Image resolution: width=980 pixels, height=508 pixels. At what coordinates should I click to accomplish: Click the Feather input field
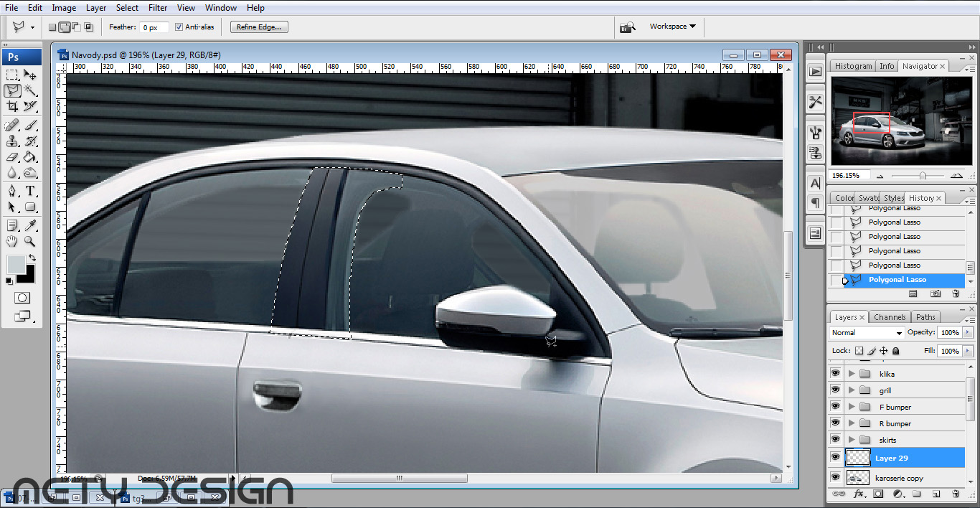tap(154, 27)
